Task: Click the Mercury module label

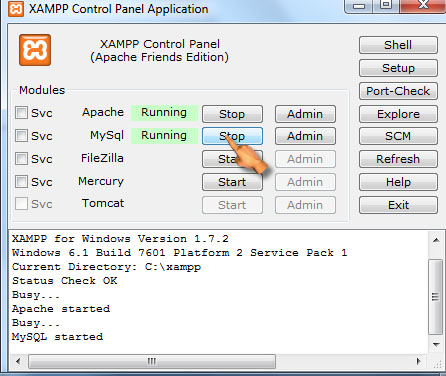Action: pyautogui.click(x=101, y=181)
